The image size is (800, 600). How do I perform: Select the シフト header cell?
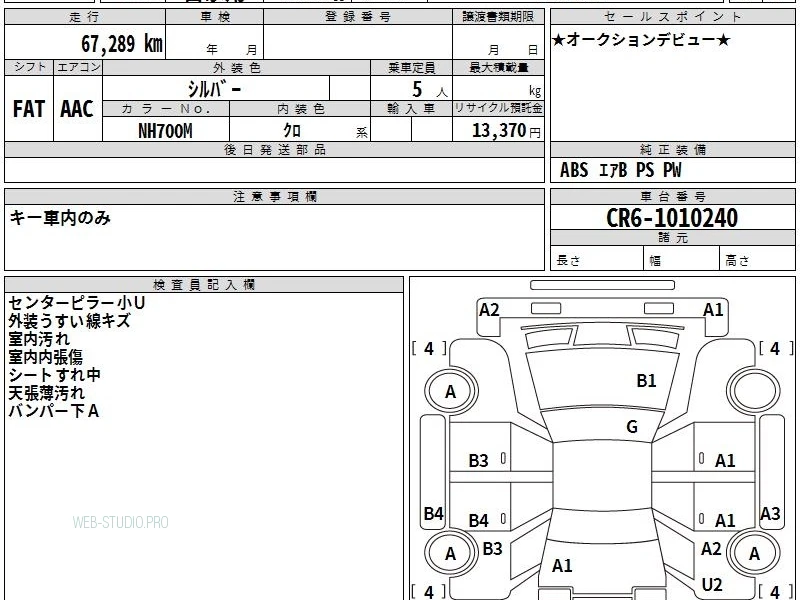[x=29, y=67]
